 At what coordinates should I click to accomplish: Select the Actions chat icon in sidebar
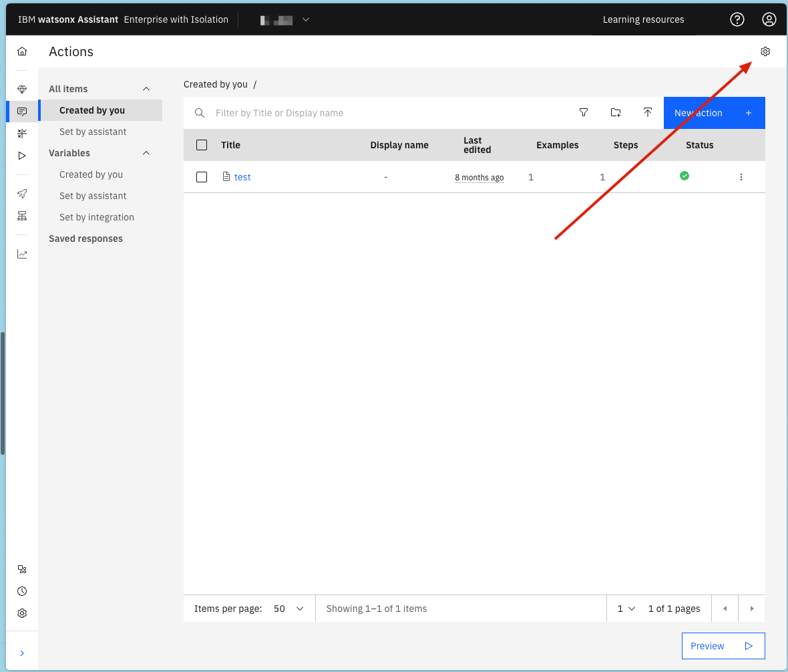pos(22,112)
